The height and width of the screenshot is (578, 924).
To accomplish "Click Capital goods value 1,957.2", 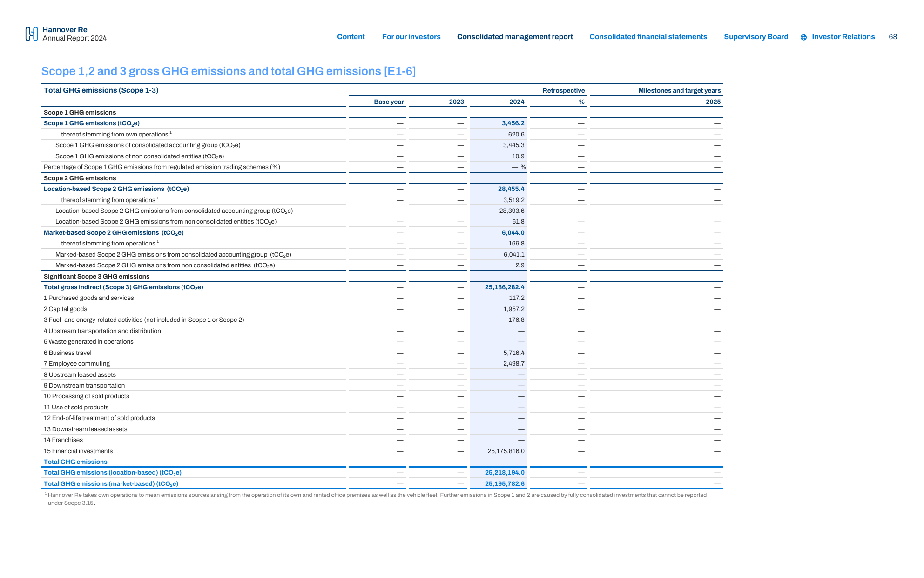I will pyautogui.click(x=513, y=309).
